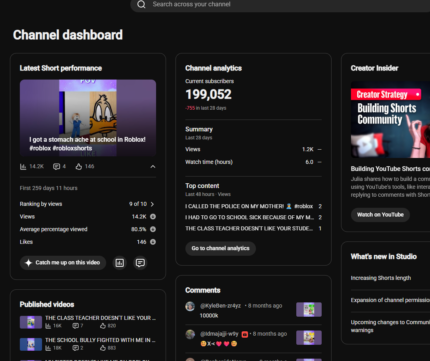
Task: Click the views chart icon showing 14.2K
Action: pos(23,166)
